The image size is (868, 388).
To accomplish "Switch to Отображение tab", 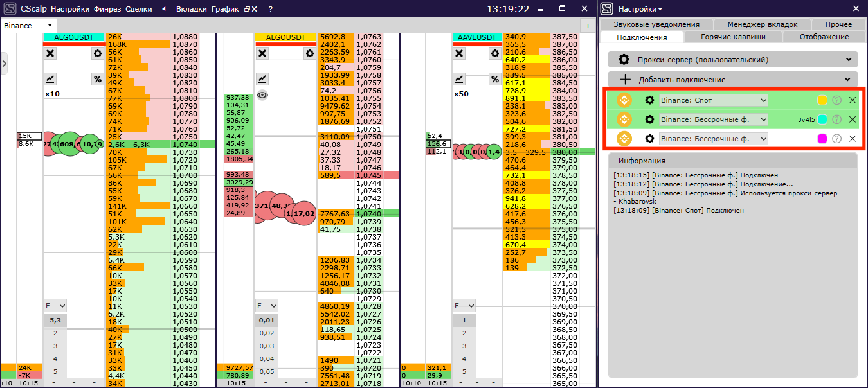I will tap(824, 37).
